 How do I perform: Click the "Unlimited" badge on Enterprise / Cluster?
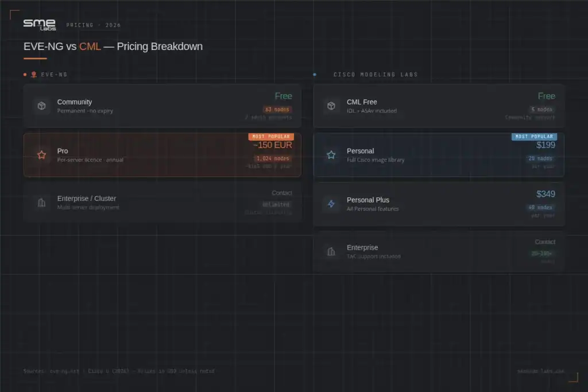[276, 204]
